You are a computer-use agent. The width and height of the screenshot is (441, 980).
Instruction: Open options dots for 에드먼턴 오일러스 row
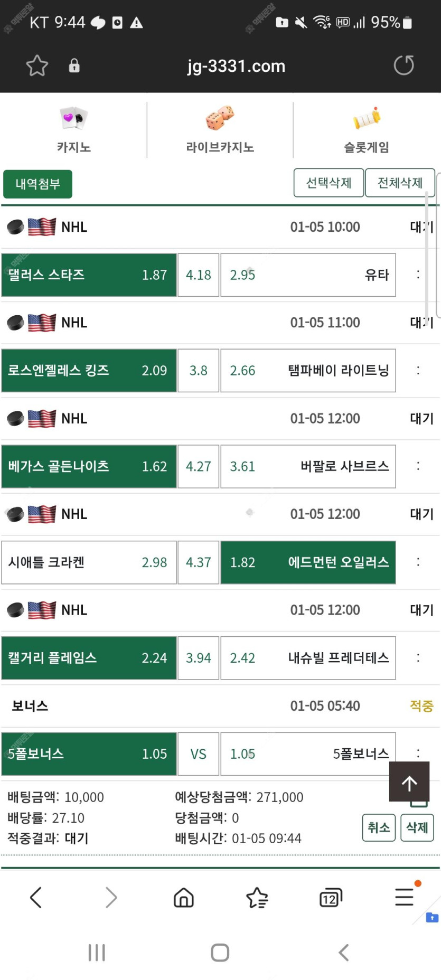418,562
